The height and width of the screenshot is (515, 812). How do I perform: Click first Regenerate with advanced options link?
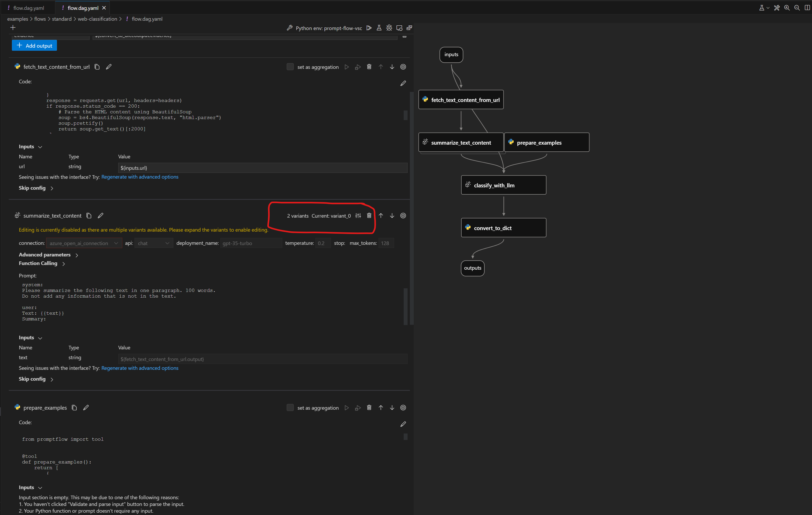tap(140, 177)
